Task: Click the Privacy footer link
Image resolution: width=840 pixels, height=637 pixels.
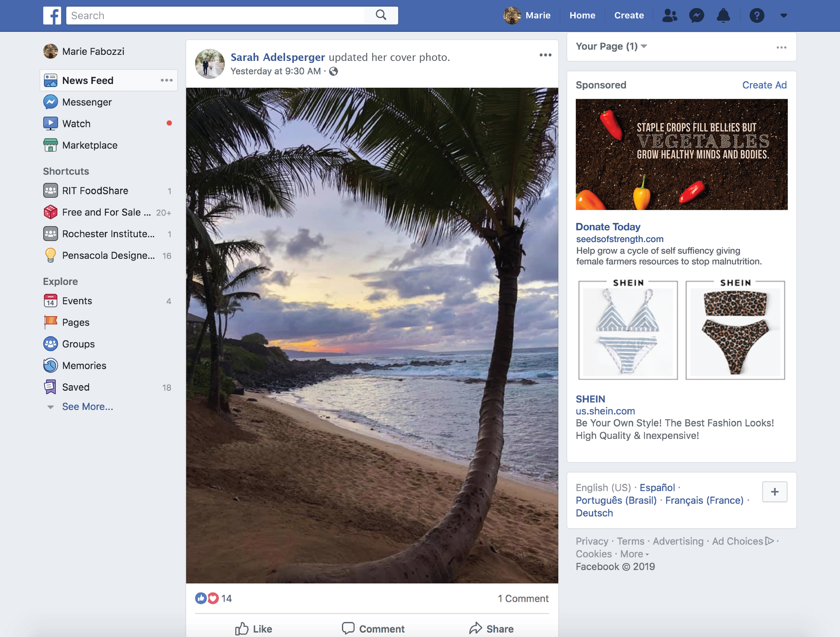Action: (592, 541)
